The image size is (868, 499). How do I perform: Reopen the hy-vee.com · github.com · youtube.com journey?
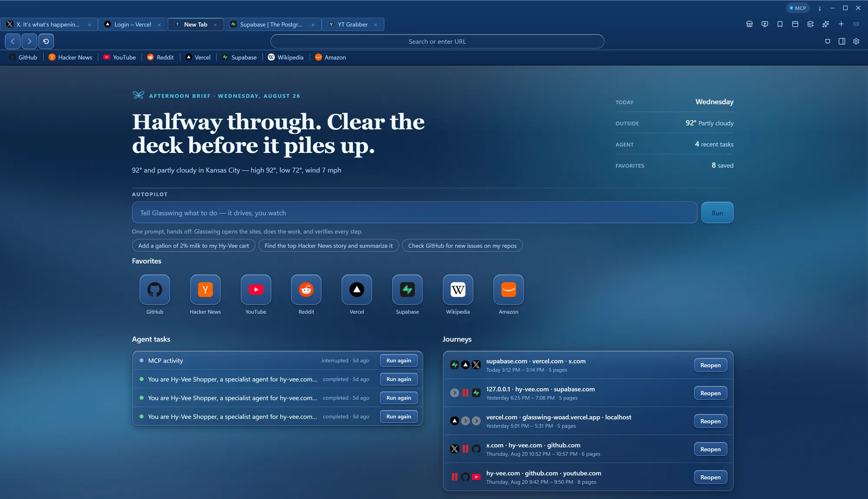coord(710,477)
